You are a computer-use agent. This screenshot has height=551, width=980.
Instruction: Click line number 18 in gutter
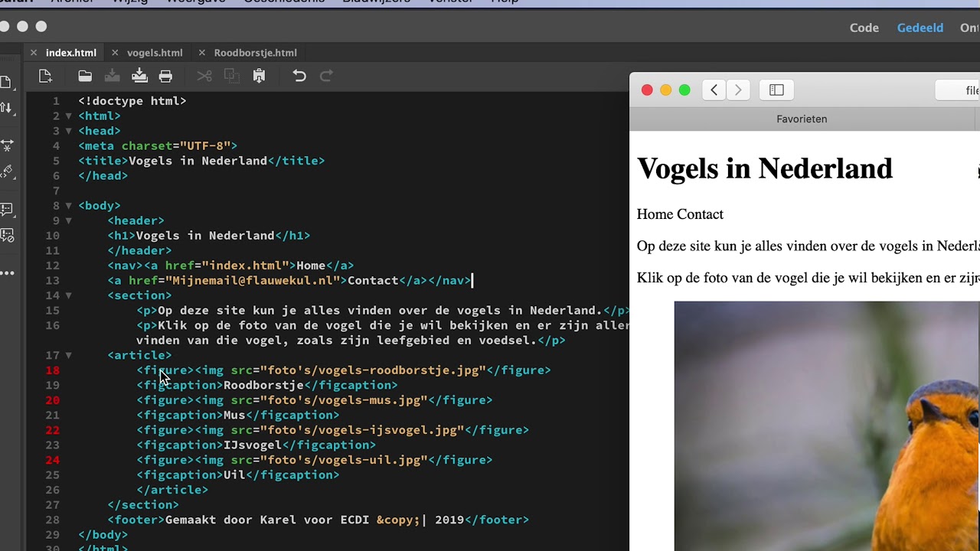(52, 370)
